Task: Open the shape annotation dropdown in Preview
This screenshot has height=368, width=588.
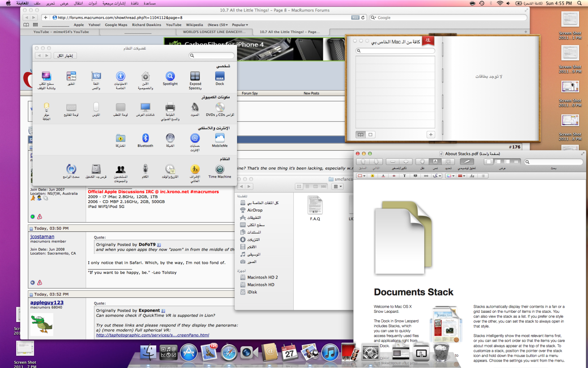Action: (362, 176)
